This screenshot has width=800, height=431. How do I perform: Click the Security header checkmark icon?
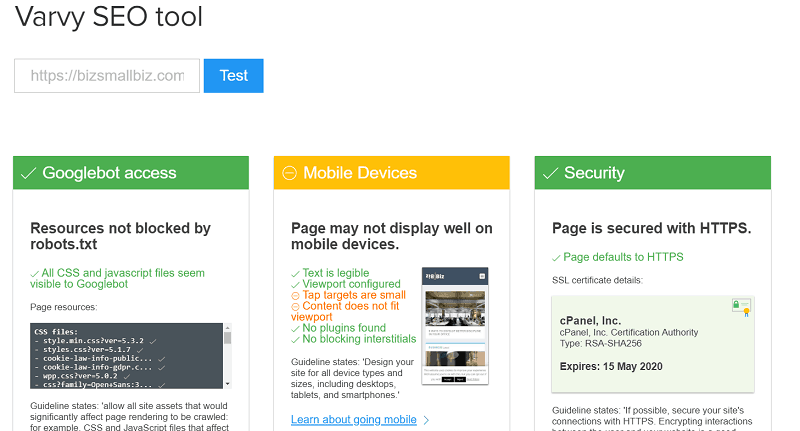coord(550,173)
